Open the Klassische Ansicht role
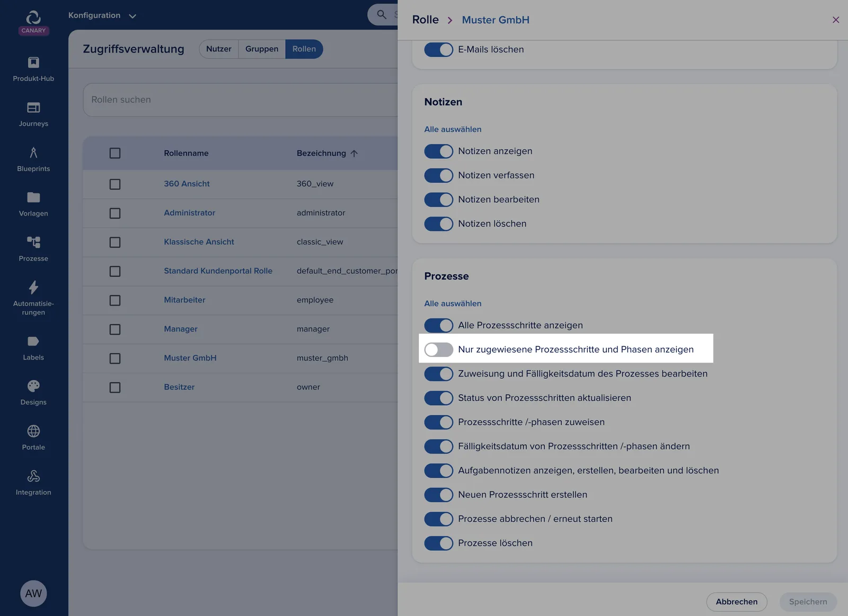 pos(199,242)
